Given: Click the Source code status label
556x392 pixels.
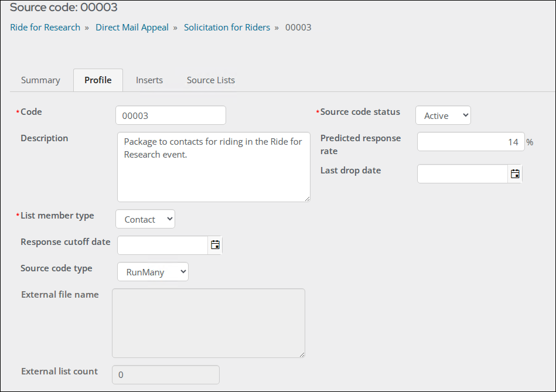Looking at the screenshot, I should (x=360, y=112).
